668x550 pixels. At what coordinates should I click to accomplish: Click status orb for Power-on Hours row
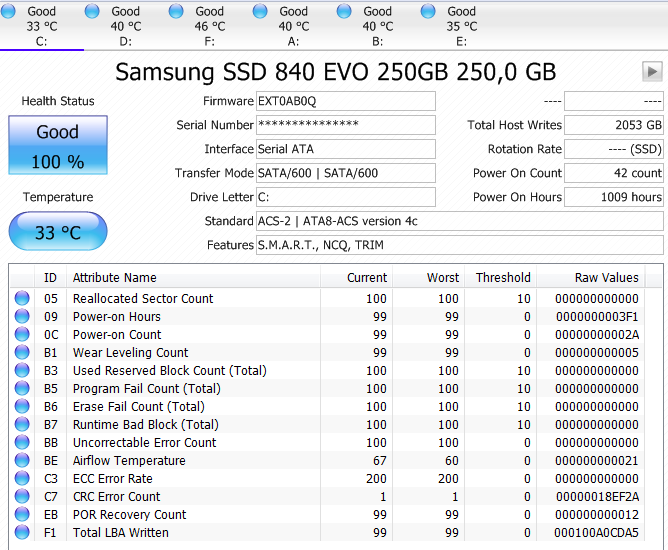click(x=22, y=316)
